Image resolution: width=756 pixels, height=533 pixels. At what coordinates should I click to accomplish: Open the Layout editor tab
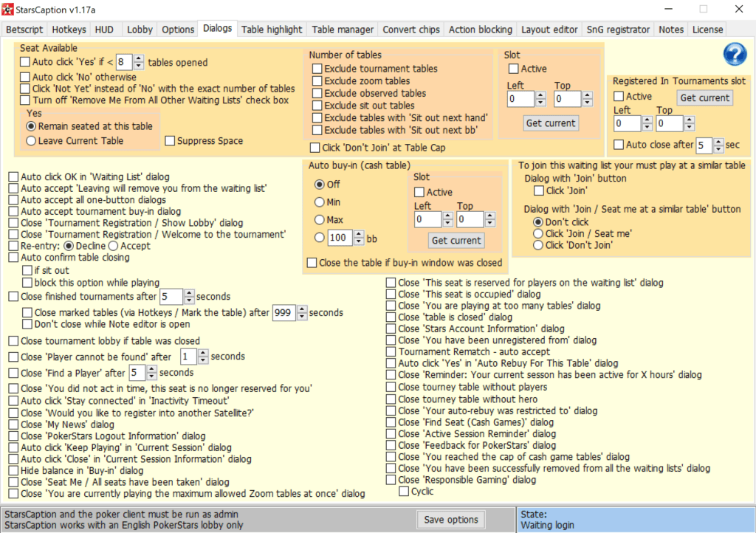coord(549,30)
